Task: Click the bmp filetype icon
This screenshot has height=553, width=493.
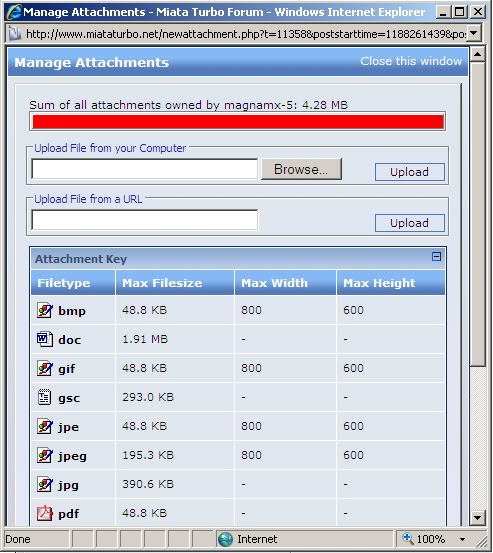Action: [x=45, y=310]
